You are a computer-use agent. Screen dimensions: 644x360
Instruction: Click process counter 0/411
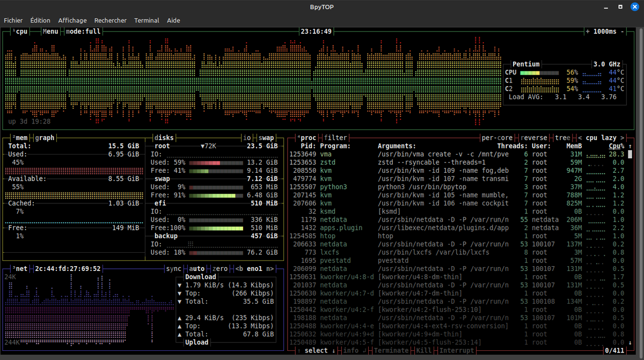615,351
